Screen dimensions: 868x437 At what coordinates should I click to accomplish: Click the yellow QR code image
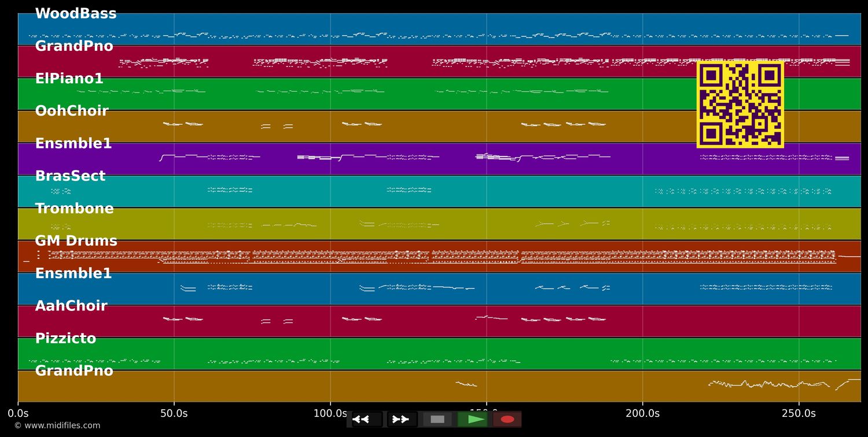740,105
